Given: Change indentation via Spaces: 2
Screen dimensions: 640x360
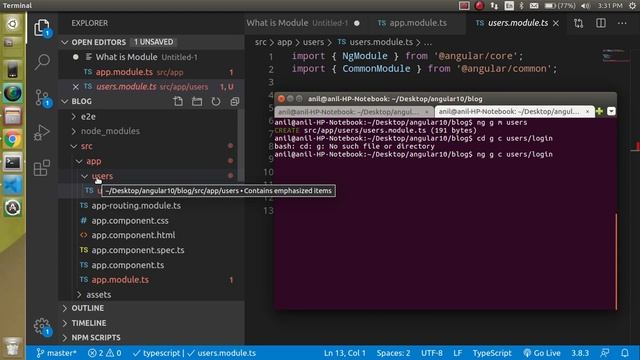Looking at the screenshot, I should point(393,353).
